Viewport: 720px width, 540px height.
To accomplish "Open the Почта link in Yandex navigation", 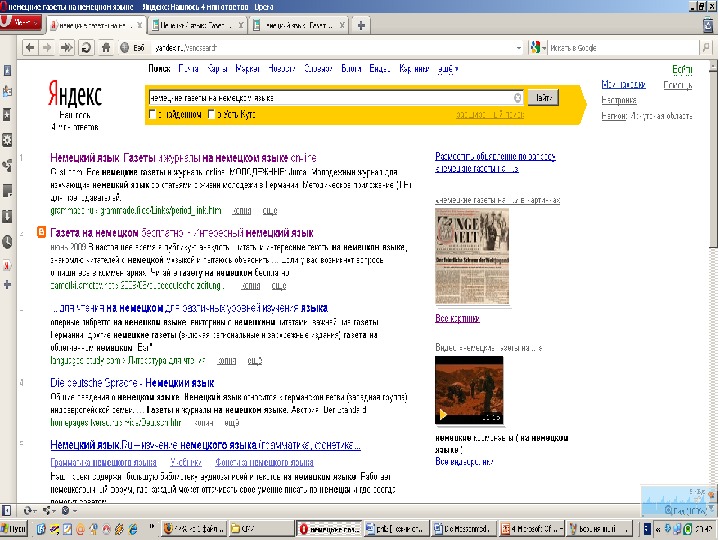I will [x=188, y=69].
